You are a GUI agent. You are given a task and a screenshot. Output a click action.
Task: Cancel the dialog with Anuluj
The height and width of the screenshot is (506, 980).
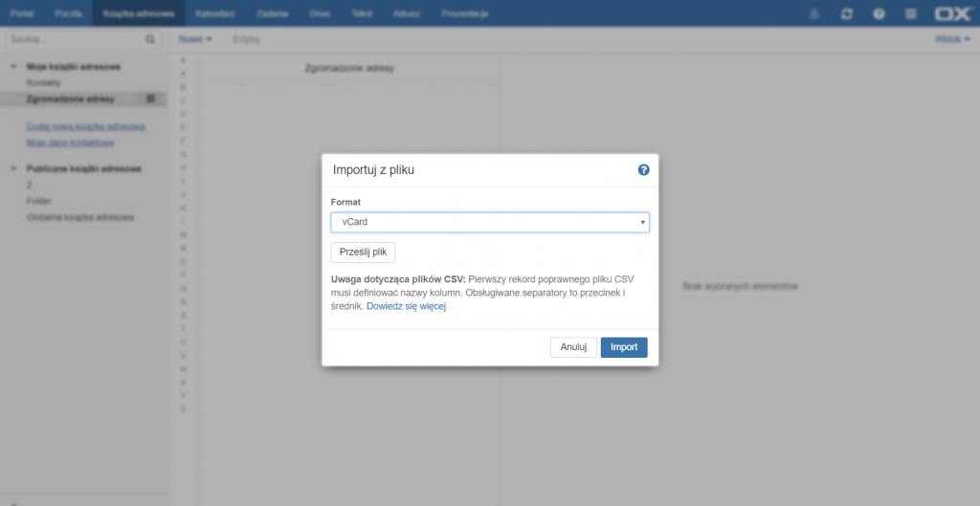tap(573, 347)
